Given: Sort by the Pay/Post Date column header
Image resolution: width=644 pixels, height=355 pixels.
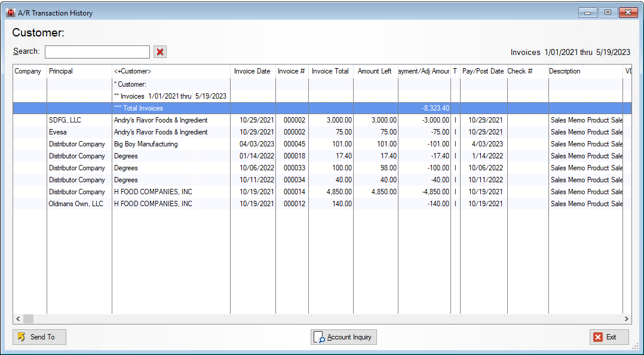Looking at the screenshot, I should (483, 71).
